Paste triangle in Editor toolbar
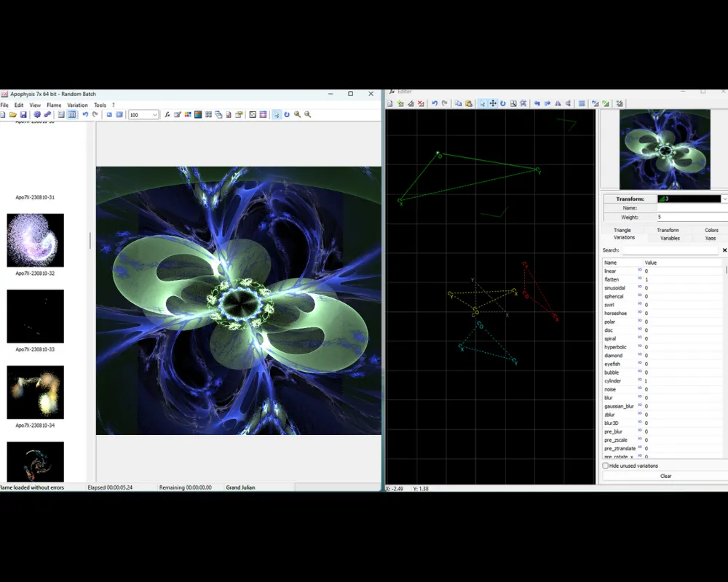Image resolution: width=728 pixels, height=582 pixels. pos(468,103)
